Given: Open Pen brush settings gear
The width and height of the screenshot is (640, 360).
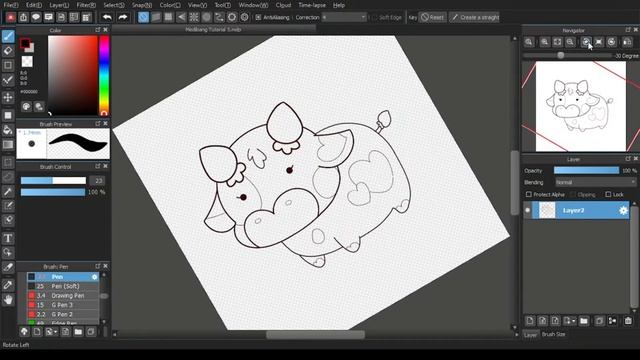Looking at the screenshot, I should pyautogui.click(x=95, y=277).
